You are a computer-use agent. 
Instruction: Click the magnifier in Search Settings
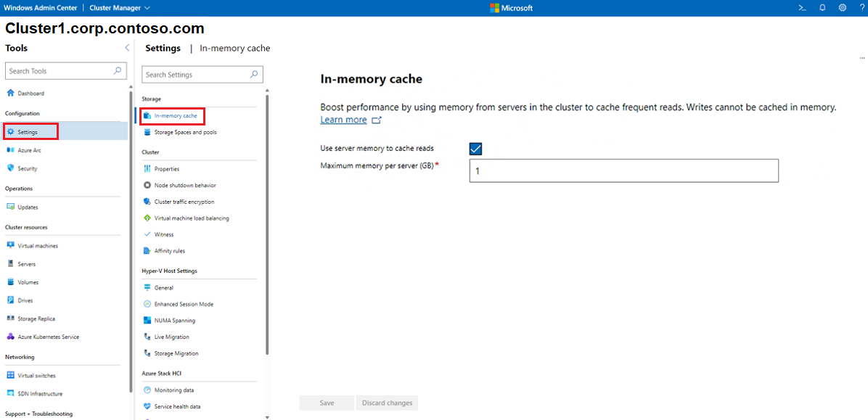coord(253,74)
